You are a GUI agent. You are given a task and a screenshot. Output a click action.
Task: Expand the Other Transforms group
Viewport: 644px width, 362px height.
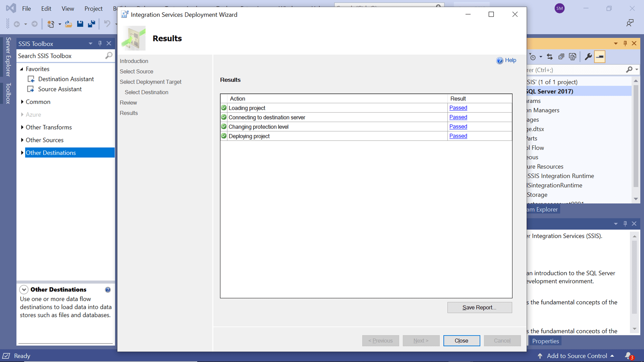click(x=22, y=127)
